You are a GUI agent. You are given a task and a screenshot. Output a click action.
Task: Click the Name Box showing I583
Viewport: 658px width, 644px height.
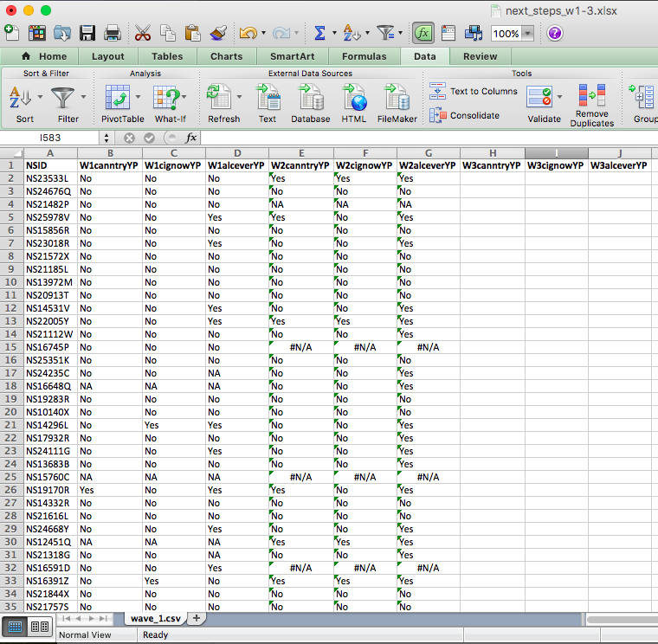tap(50, 138)
